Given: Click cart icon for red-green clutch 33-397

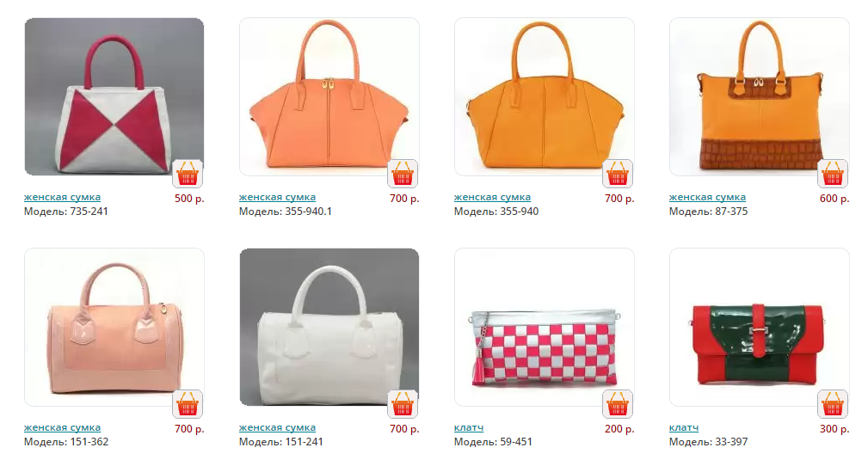Looking at the screenshot, I should (x=833, y=404).
